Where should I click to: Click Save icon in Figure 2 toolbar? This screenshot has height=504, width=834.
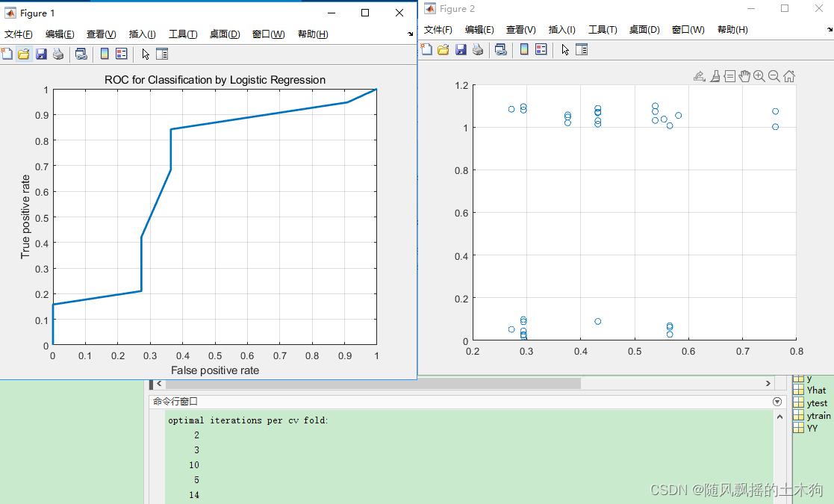click(461, 49)
